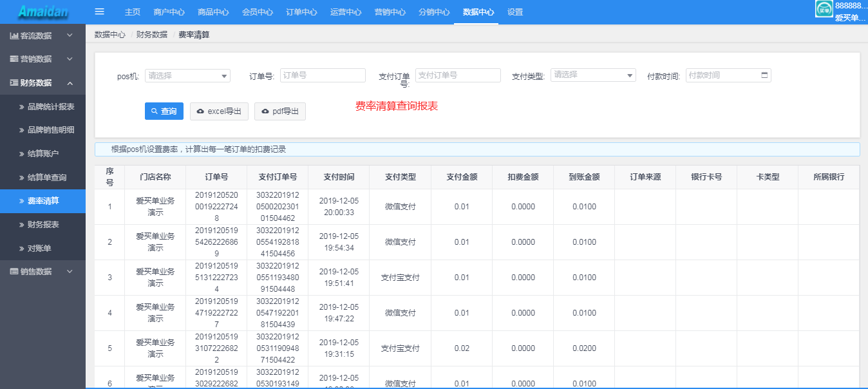The height and width of the screenshot is (389, 868).
Task: Expand the 客流数据 sidebar chevron
Action: pos(70,35)
